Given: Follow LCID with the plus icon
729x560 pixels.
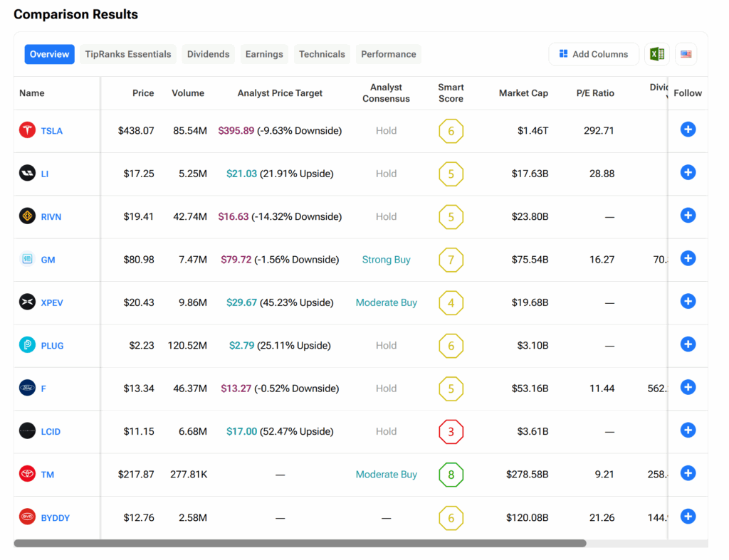Looking at the screenshot, I should click(688, 430).
